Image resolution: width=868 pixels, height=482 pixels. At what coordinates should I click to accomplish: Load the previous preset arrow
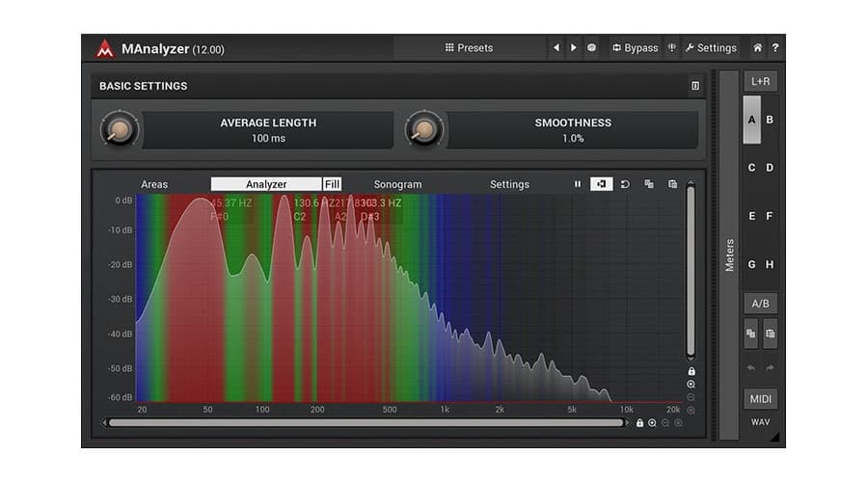point(556,47)
